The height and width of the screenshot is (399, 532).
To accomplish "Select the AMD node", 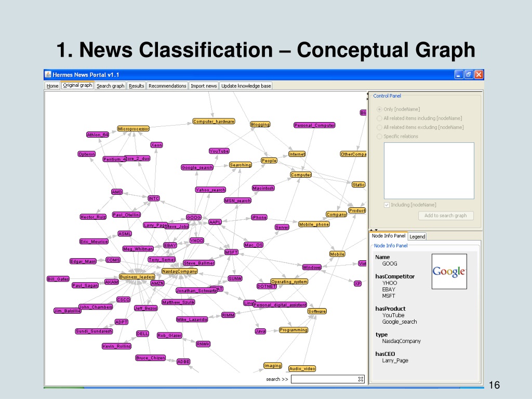I will 117,192.
